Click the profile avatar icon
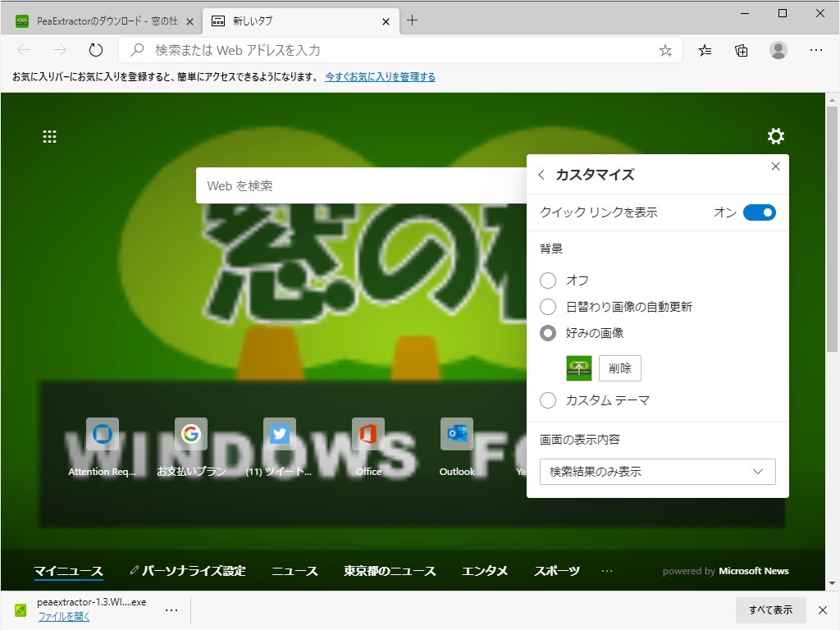Image resolution: width=840 pixels, height=630 pixels. pyautogui.click(x=778, y=50)
